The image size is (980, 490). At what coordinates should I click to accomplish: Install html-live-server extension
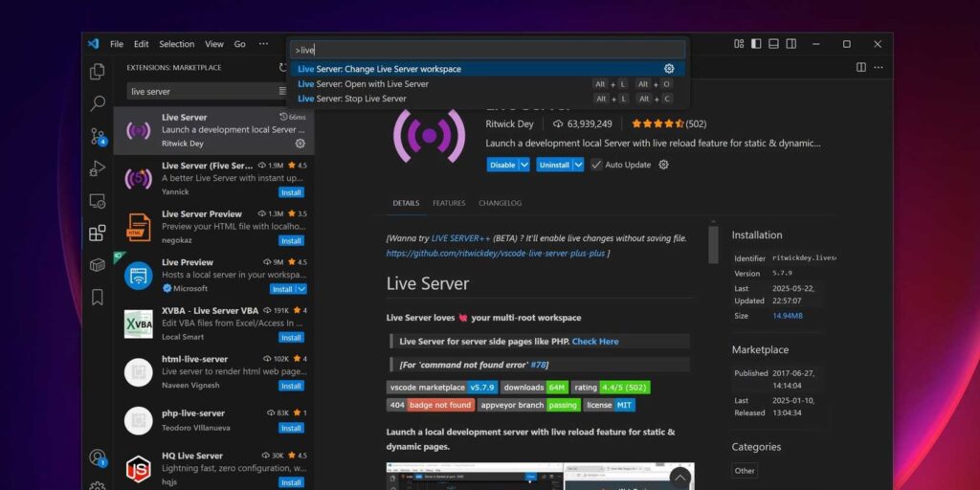click(291, 386)
